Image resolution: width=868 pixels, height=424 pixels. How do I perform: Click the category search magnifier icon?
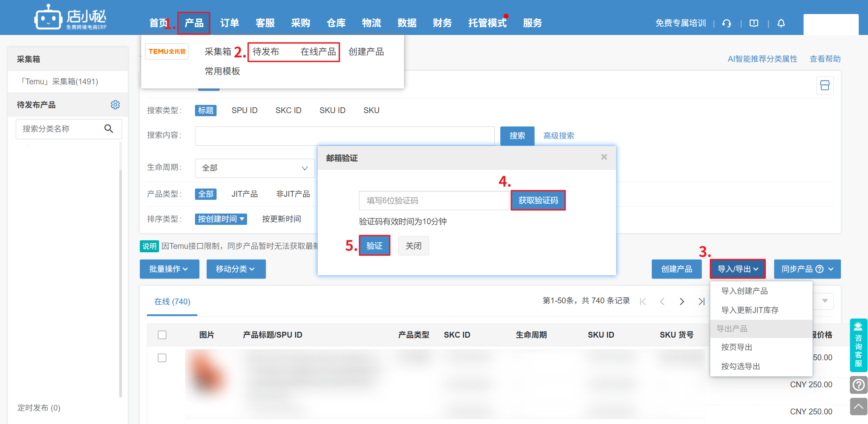point(109,129)
